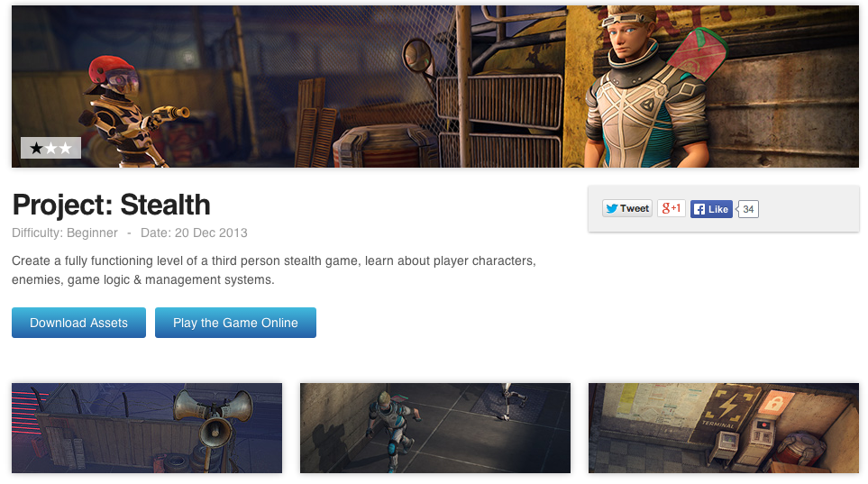868x484 pixels.
Task: Click the 34 likes count bubble
Action: (x=748, y=209)
